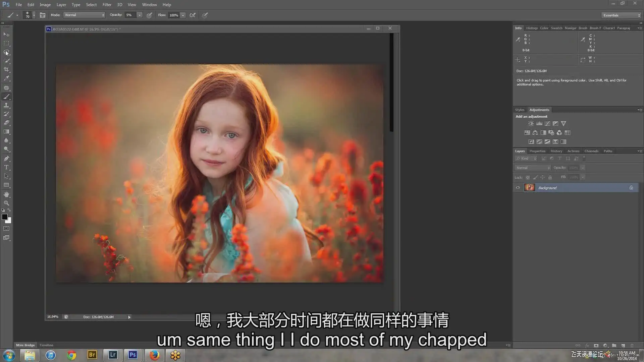This screenshot has height=362, width=644.
Task: Click the Brightness/Contrast adjustment icon
Action: tap(531, 124)
